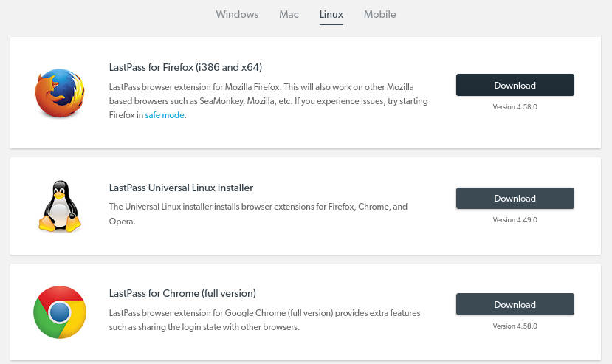Click the "LastPass for Chrome (full version)" heading

click(182, 293)
